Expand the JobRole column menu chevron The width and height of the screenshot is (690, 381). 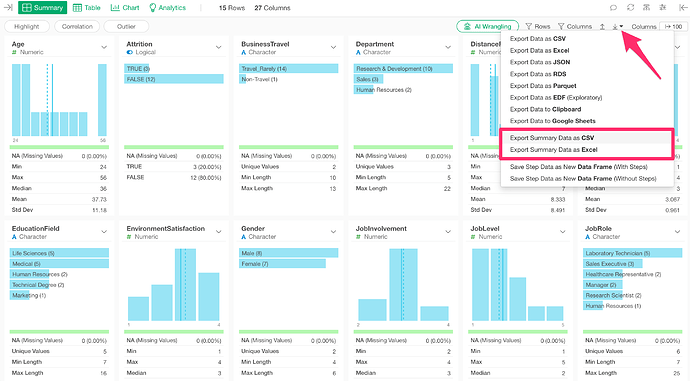click(678, 232)
